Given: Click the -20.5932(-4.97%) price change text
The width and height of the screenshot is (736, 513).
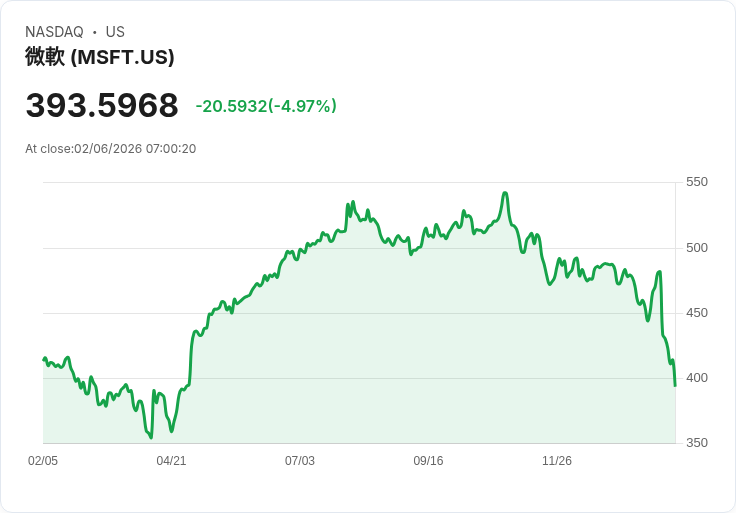Looking at the screenshot, I should pos(266,106).
